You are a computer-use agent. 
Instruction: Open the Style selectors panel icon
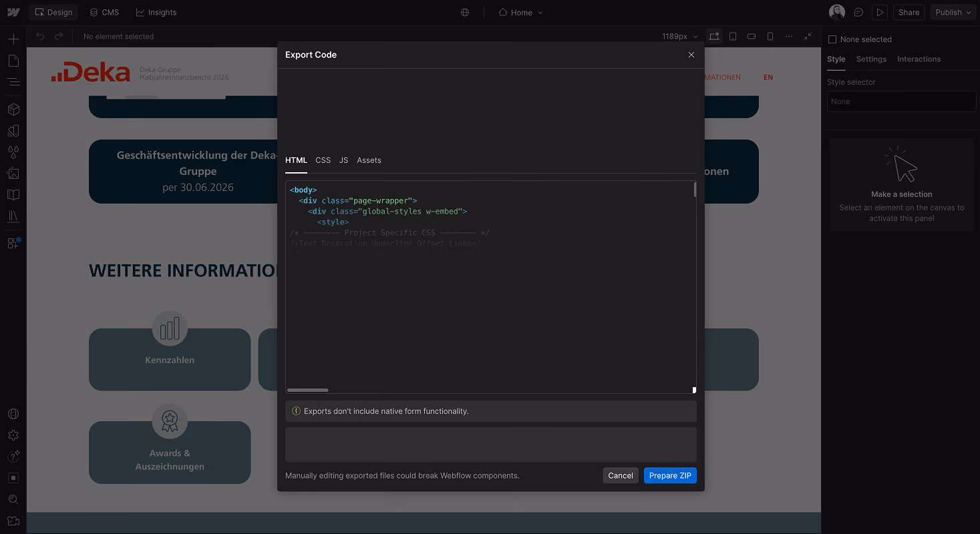[x=13, y=131]
